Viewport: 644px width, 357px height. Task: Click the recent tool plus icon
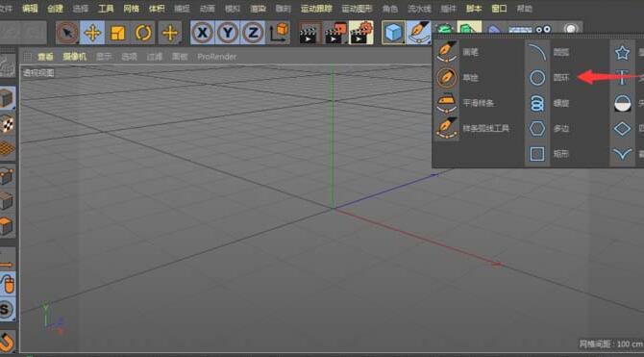(169, 33)
